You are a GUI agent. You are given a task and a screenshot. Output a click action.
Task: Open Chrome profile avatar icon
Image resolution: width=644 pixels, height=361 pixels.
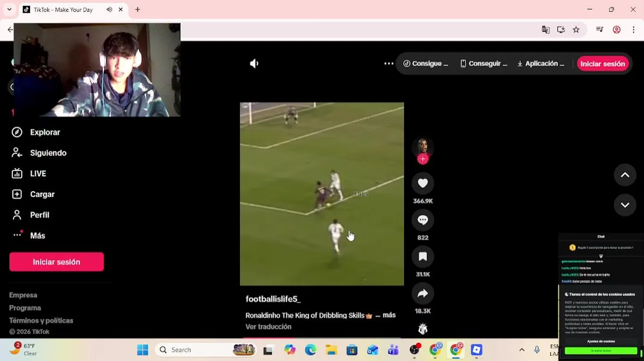coord(617,30)
